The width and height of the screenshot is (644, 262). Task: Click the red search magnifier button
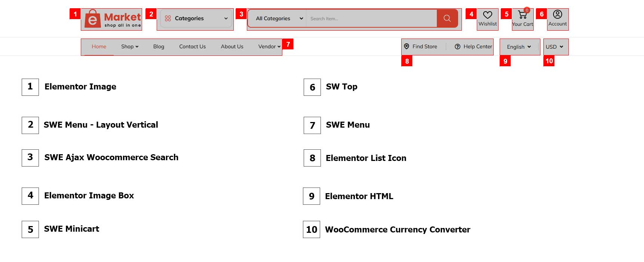[x=447, y=18]
